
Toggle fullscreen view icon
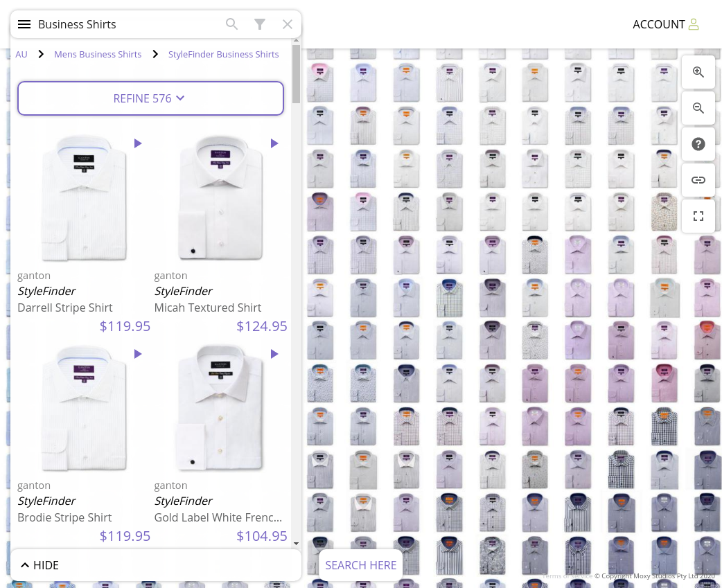click(x=698, y=216)
